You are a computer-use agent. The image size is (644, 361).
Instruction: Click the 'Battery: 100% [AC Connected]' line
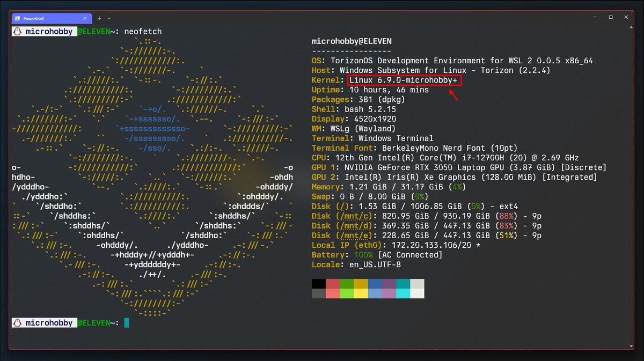pyautogui.click(x=377, y=255)
